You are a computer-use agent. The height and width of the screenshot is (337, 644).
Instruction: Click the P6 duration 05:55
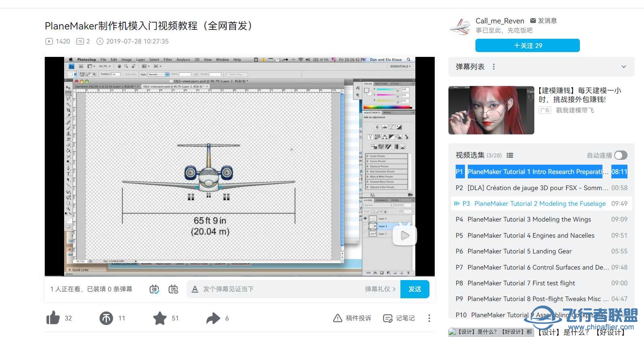coord(619,251)
